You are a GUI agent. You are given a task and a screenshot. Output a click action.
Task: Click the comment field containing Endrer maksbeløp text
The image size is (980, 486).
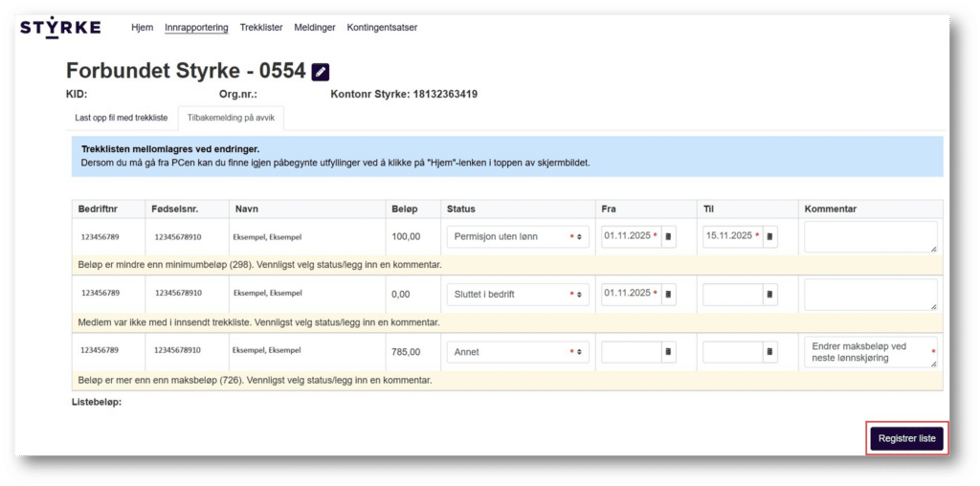click(870, 352)
